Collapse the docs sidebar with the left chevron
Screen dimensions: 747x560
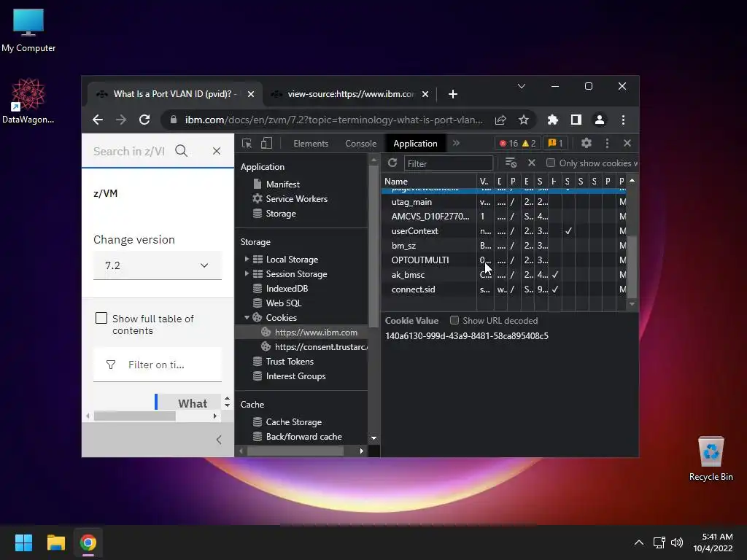(219, 440)
